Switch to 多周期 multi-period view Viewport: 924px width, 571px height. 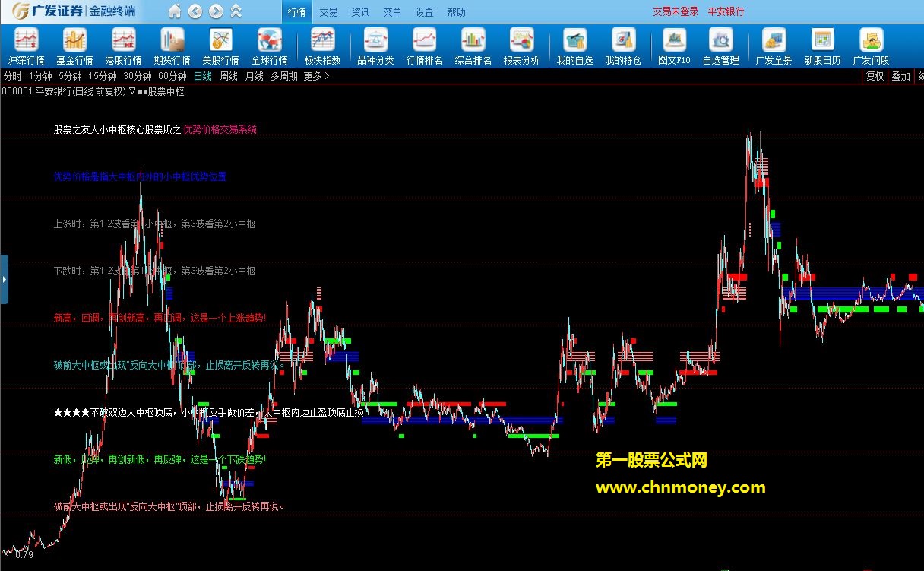pos(283,76)
